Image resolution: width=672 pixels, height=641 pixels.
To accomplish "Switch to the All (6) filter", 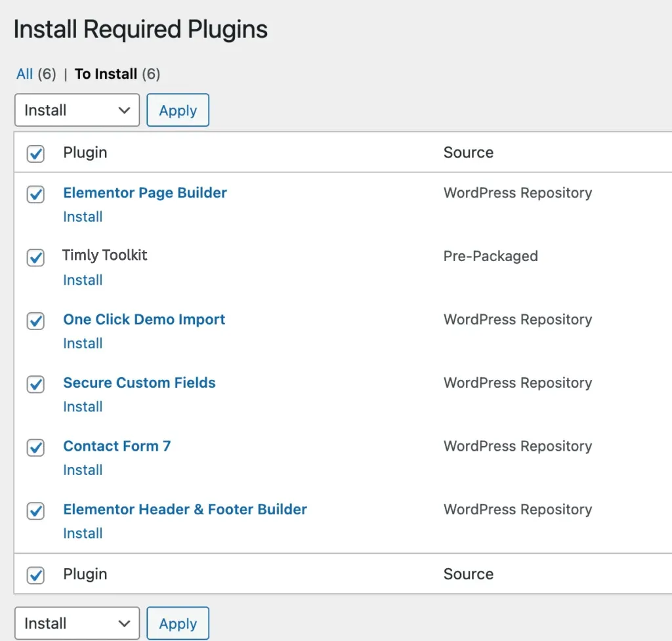I will click(x=25, y=73).
